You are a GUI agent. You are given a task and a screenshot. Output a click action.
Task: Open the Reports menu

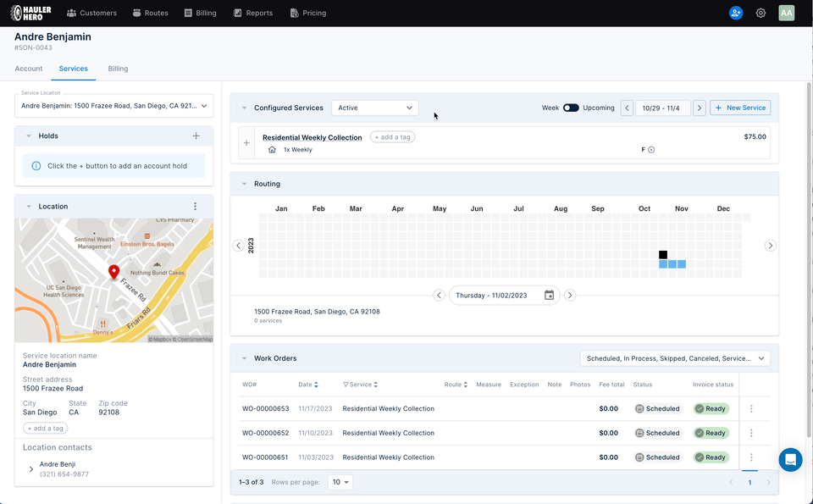(253, 13)
